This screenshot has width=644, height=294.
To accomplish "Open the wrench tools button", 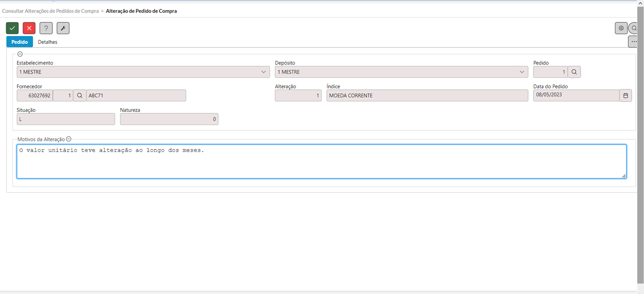I will (63, 28).
